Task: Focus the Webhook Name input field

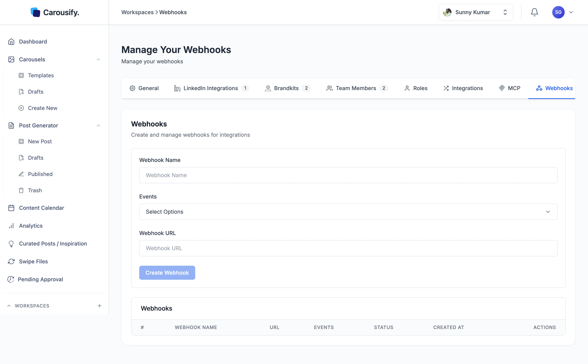Action: pos(348,175)
